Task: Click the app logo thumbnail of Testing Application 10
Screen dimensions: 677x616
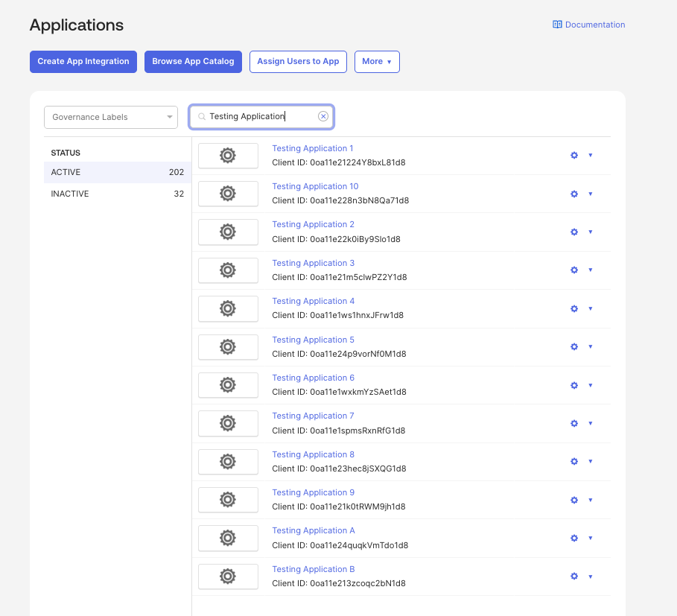Action: pos(228,194)
